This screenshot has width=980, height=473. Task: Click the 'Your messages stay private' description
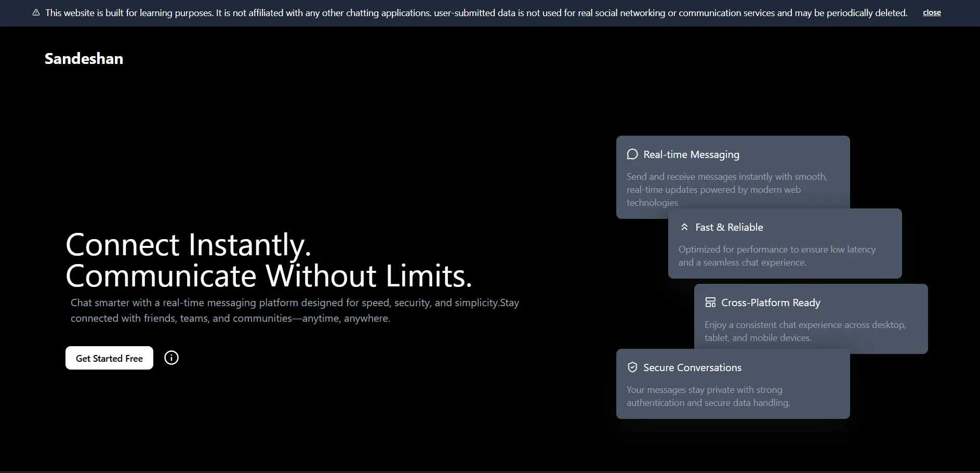tap(708, 396)
